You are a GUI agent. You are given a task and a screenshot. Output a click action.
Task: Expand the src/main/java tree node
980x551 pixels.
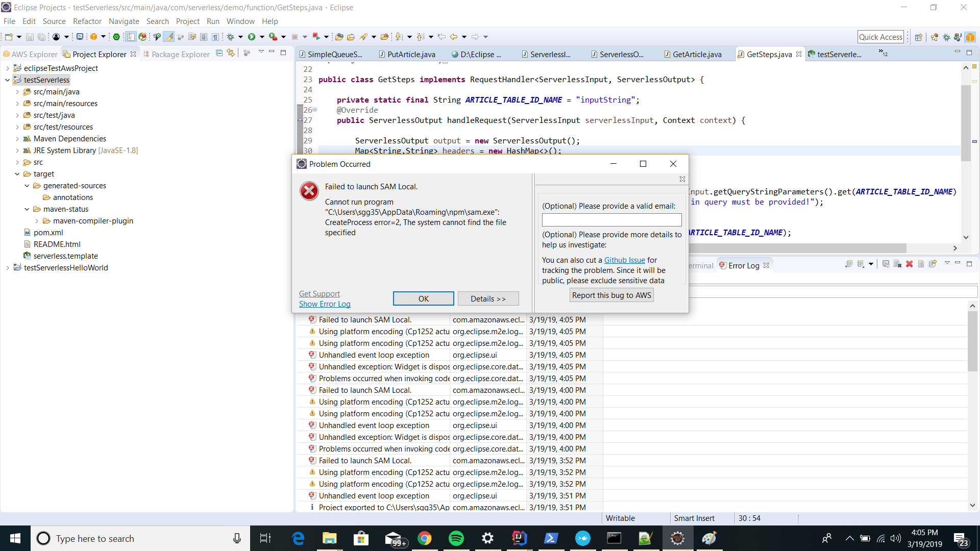[x=17, y=92]
